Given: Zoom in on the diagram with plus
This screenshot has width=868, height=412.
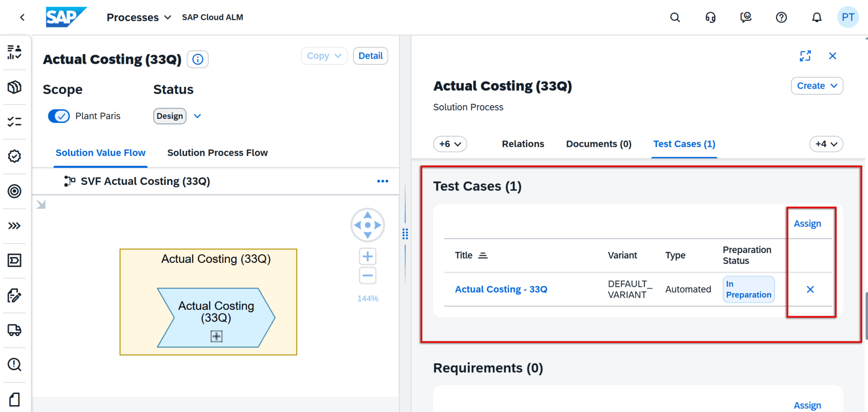Looking at the screenshot, I should (368, 257).
